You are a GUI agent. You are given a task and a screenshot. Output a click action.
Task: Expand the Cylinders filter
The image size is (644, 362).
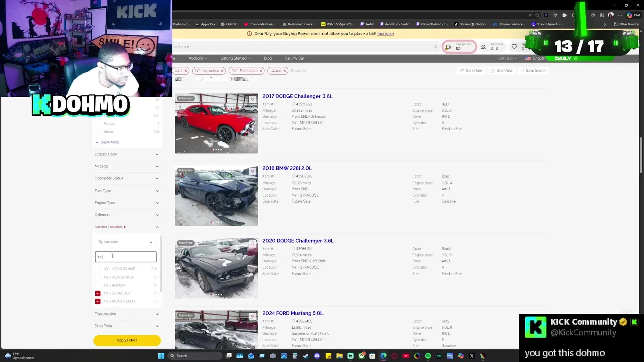pos(127,215)
